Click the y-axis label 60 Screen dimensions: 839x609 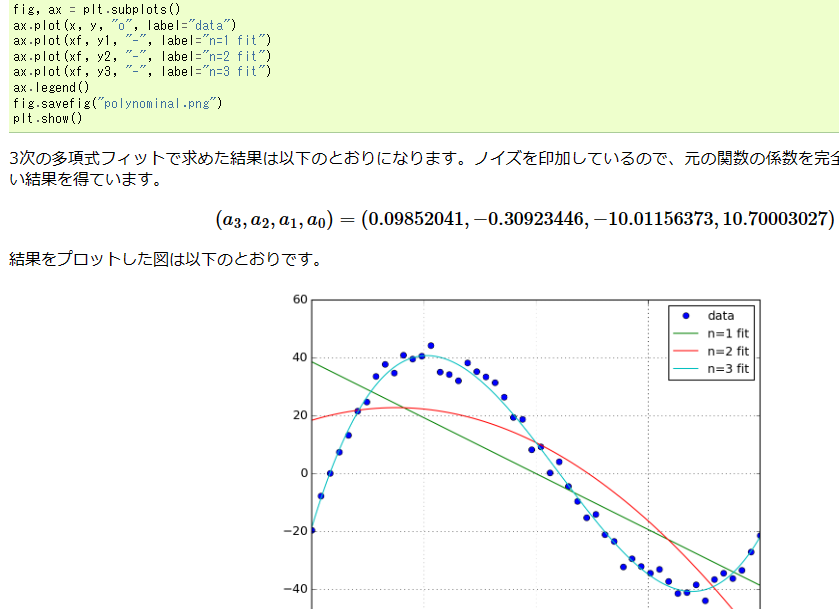pos(300,300)
